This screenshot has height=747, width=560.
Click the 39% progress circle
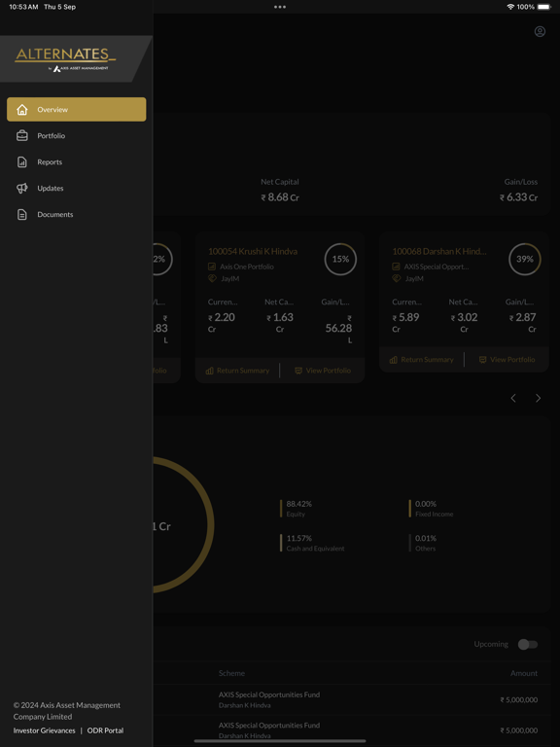[x=525, y=259]
